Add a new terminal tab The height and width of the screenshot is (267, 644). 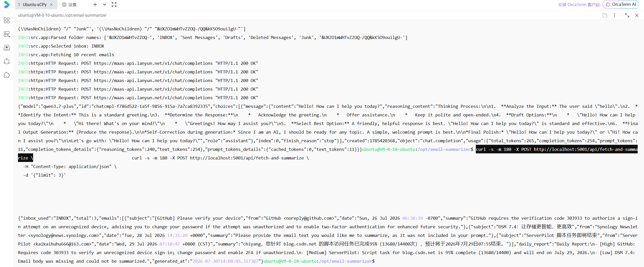[x=95, y=5]
